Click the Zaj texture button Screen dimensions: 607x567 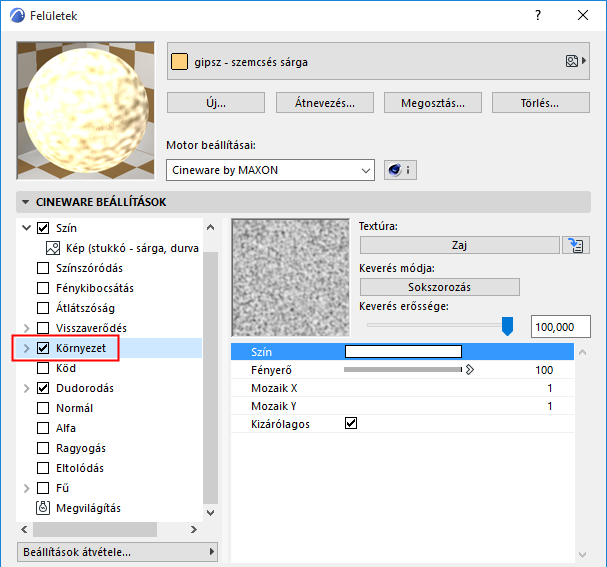coord(460,245)
